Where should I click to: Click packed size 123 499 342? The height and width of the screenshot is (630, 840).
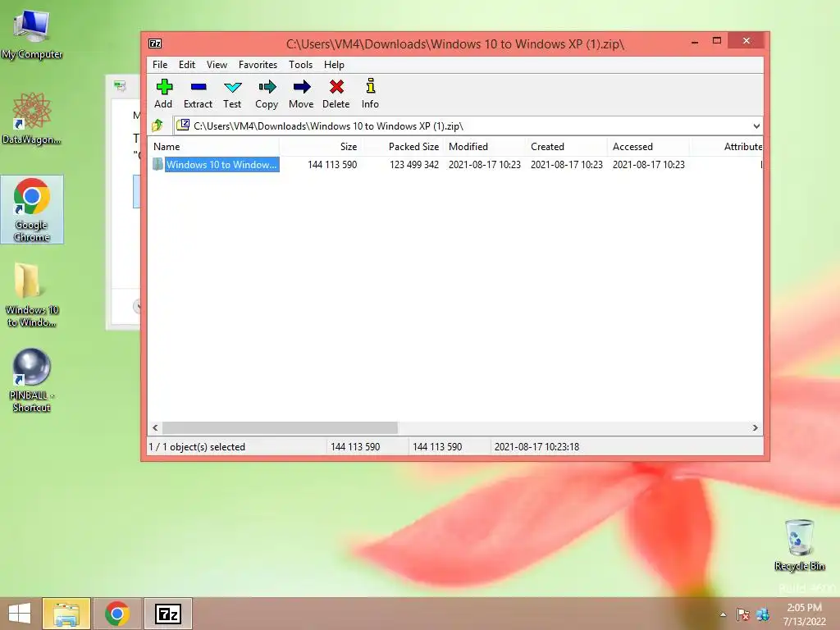(x=414, y=164)
